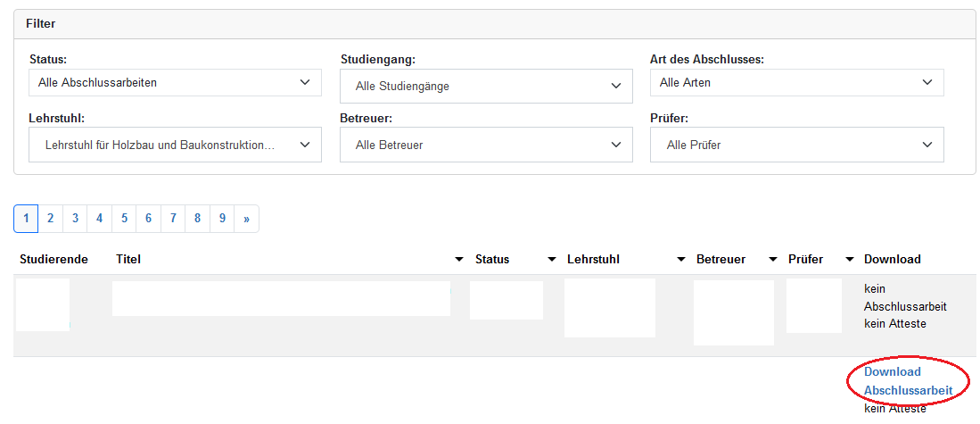Navigate to page 9
Viewport: 980px width, 424px height.
point(222,219)
